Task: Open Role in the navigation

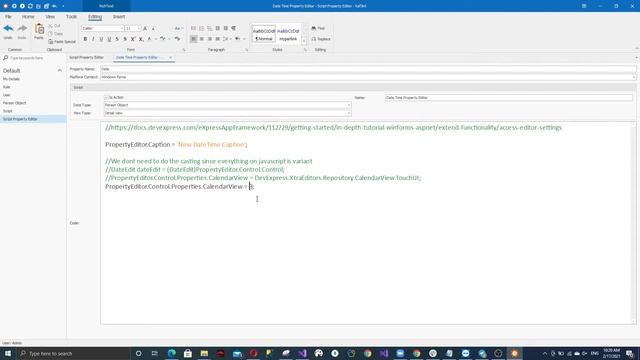Action: [x=7, y=87]
